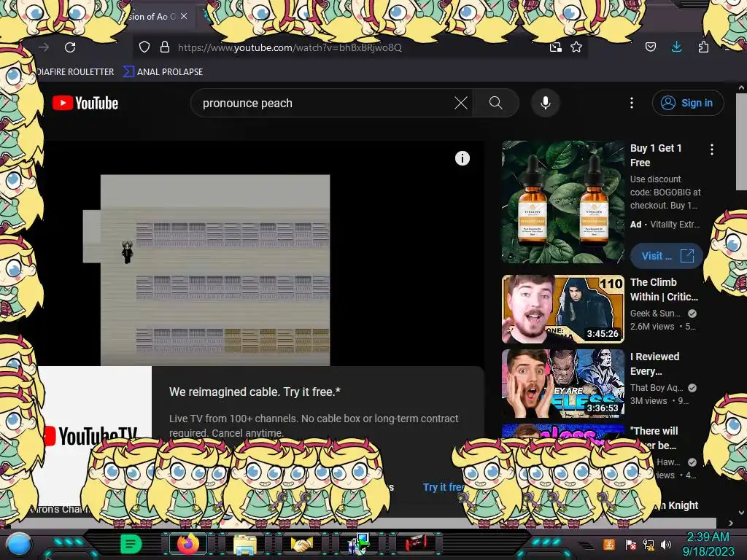Image resolution: width=747 pixels, height=560 pixels.
Task: Open the extensions puzzle icon
Action: (x=703, y=47)
